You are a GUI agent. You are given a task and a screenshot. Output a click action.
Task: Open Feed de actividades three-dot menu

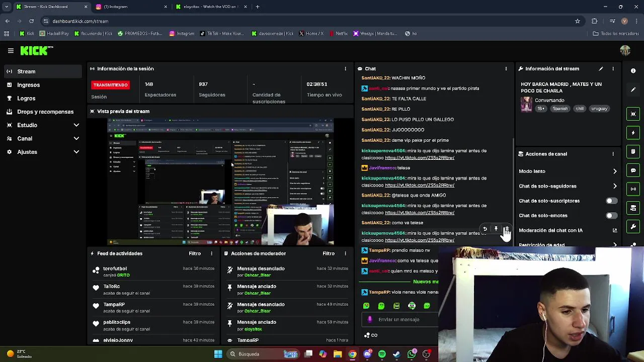point(211,253)
